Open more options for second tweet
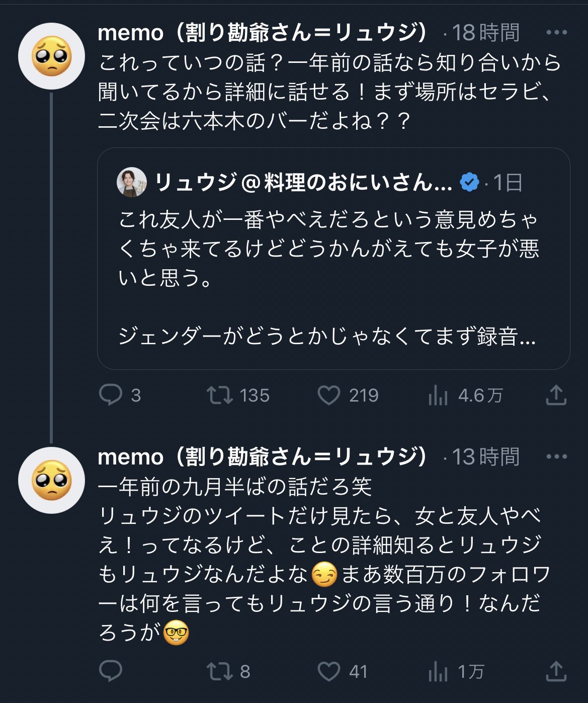Screen dimensions: 588x703 click(x=556, y=457)
